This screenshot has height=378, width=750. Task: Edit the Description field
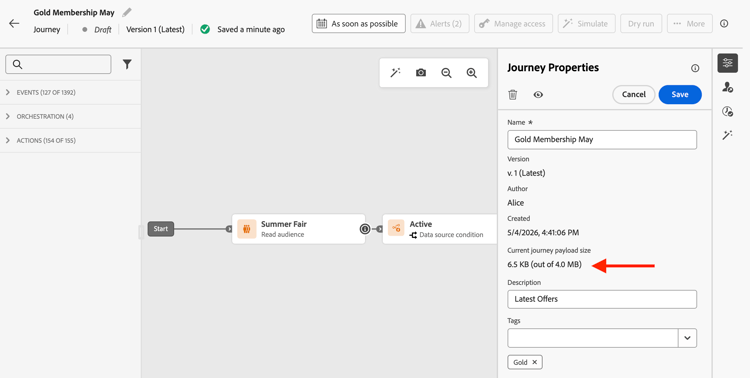[x=602, y=299]
